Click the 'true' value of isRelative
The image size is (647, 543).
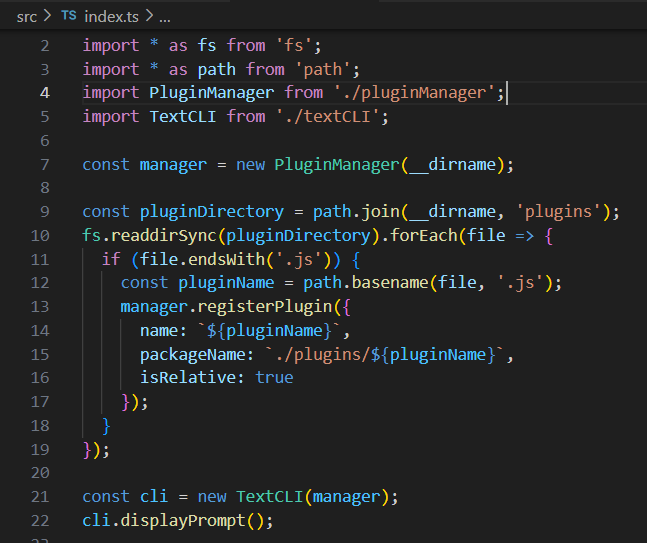[x=274, y=377]
